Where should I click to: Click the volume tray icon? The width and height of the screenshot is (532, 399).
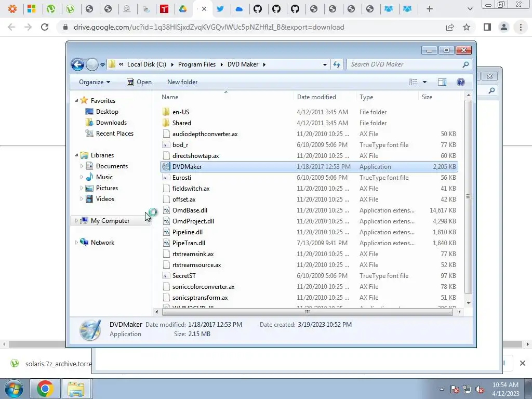[x=480, y=389]
